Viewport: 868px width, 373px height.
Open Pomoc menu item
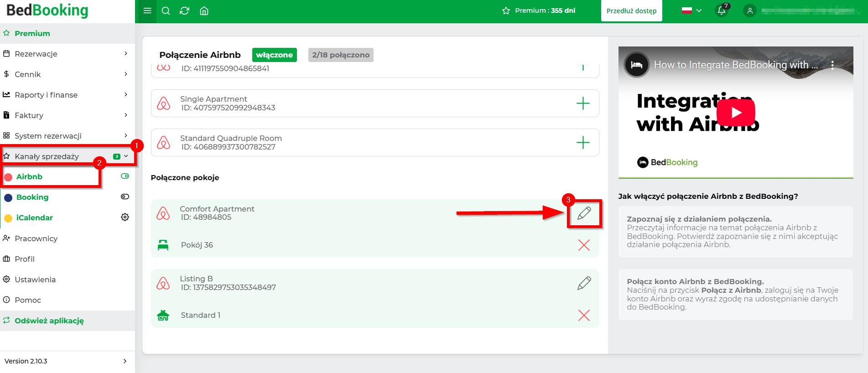coord(68,300)
